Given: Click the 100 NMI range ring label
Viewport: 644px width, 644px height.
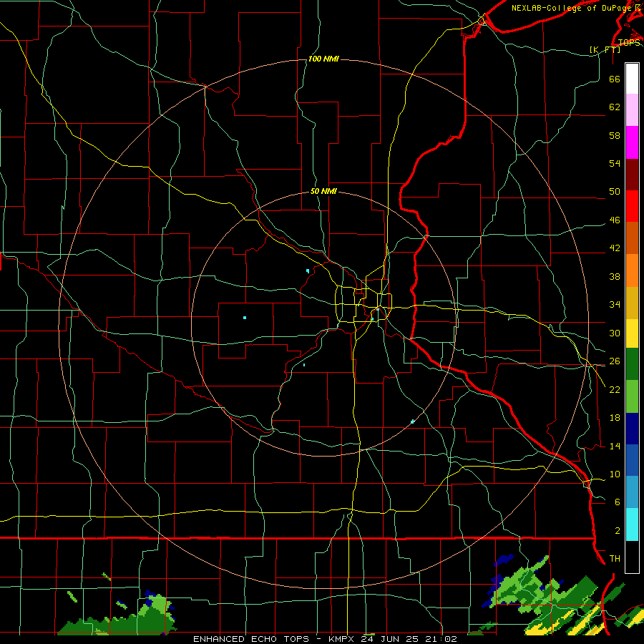Looking at the screenshot, I should click(x=323, y=59).
